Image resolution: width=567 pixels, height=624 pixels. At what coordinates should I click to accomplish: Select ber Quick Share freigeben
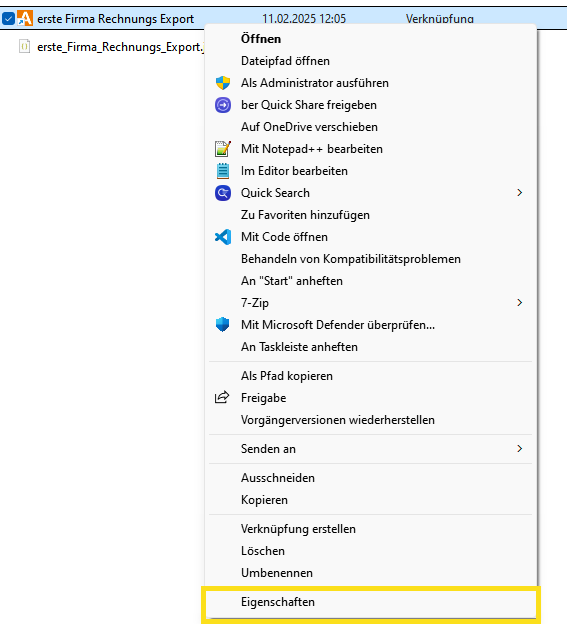[370, 105]
